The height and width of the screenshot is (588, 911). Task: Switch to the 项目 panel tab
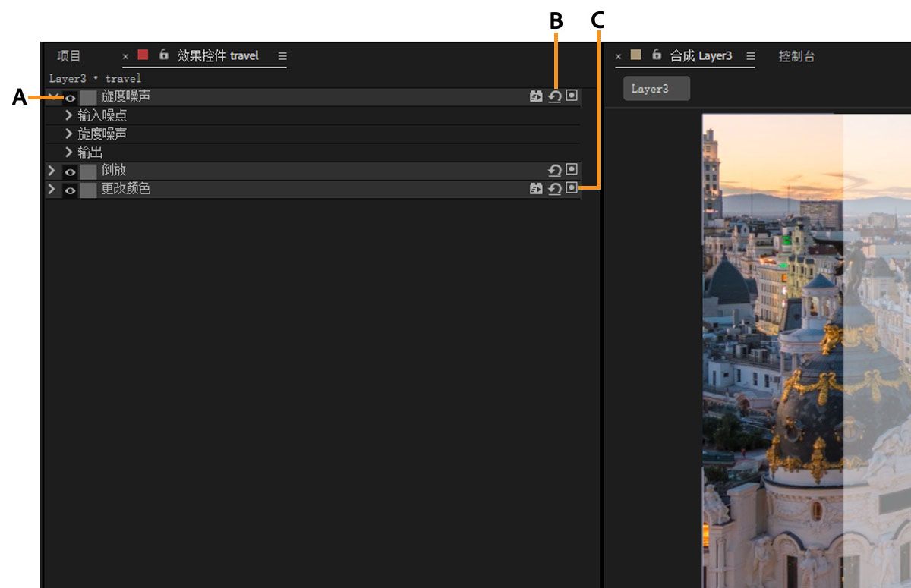(69, 56)
